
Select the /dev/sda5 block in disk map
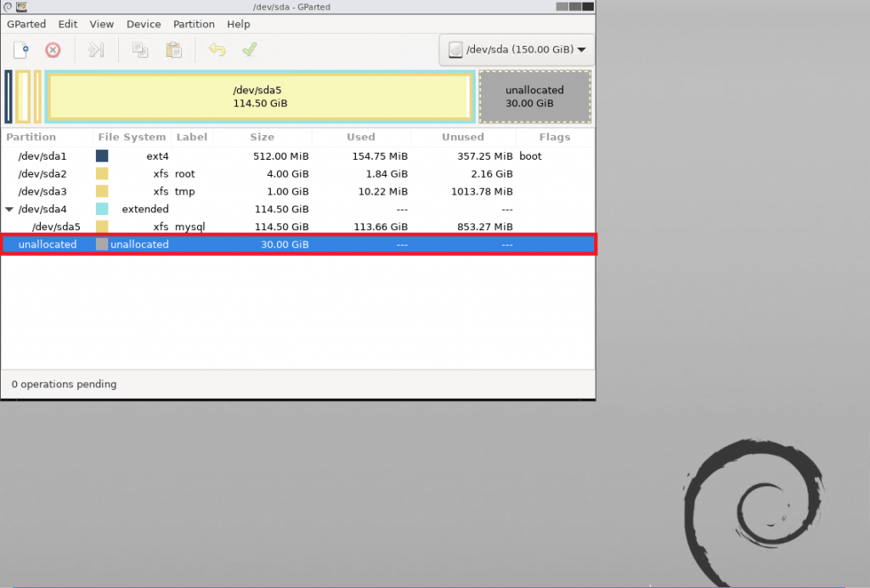(260, 97)
